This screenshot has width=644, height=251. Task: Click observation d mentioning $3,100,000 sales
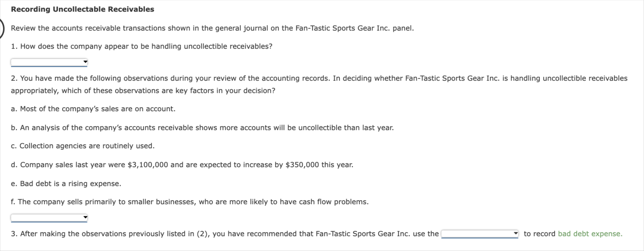coord(182,165)
